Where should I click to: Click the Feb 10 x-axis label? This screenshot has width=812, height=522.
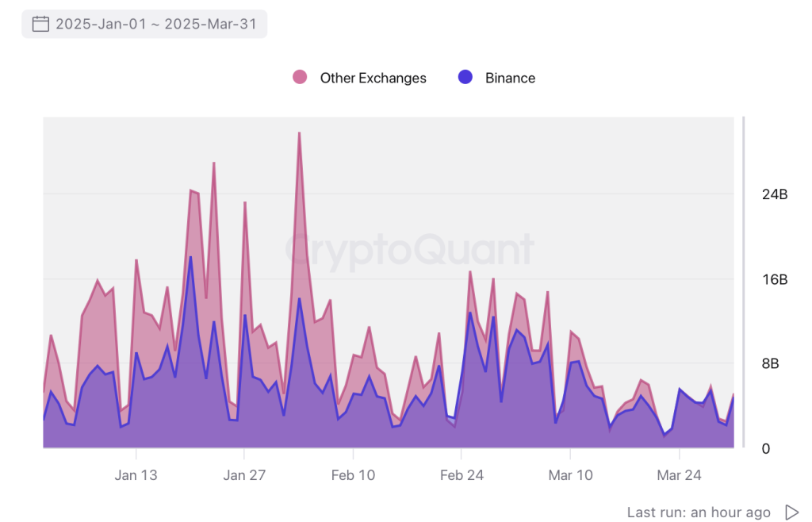(x=353, y=475)
